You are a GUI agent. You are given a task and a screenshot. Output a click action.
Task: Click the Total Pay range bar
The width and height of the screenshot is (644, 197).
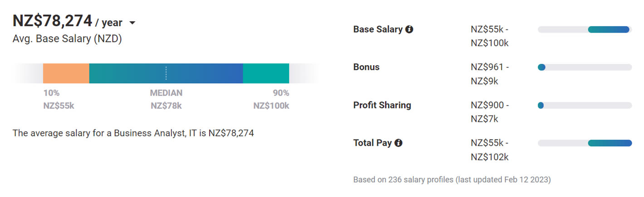coord(610,143)
